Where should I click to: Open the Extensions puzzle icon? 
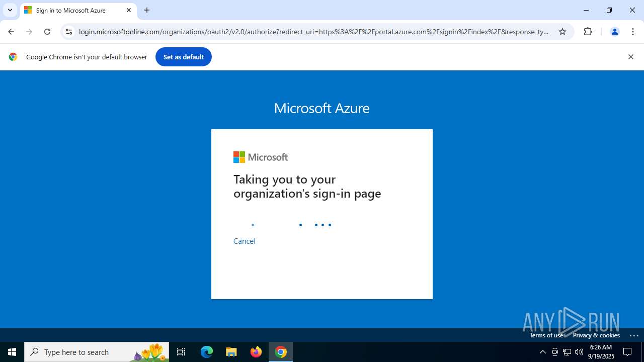click(588, 32)
